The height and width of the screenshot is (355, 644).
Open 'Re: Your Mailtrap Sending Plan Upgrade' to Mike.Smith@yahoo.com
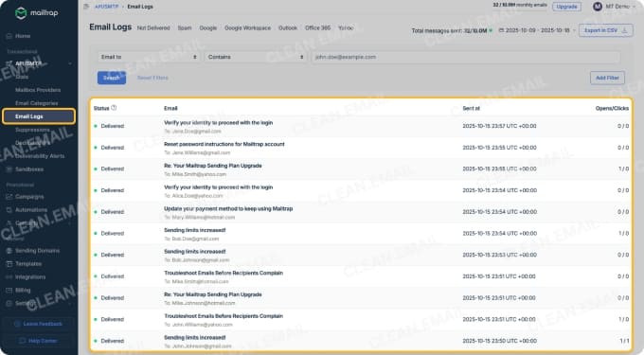[213, 166]
